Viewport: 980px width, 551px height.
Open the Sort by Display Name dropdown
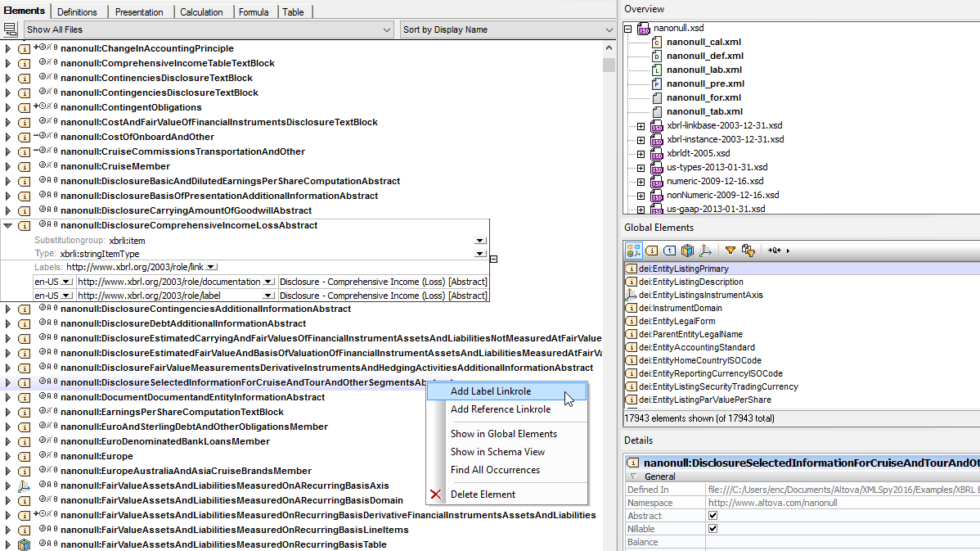[609, 29]
